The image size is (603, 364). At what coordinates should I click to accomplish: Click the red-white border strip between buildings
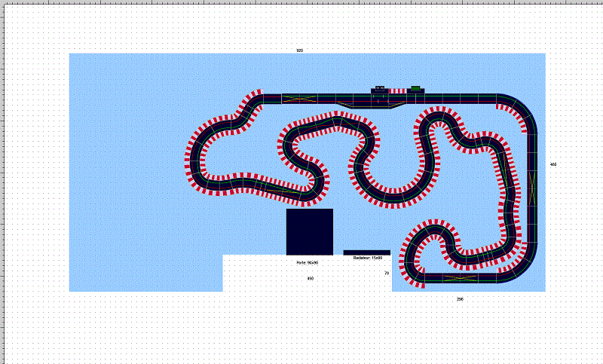(396, 90)
